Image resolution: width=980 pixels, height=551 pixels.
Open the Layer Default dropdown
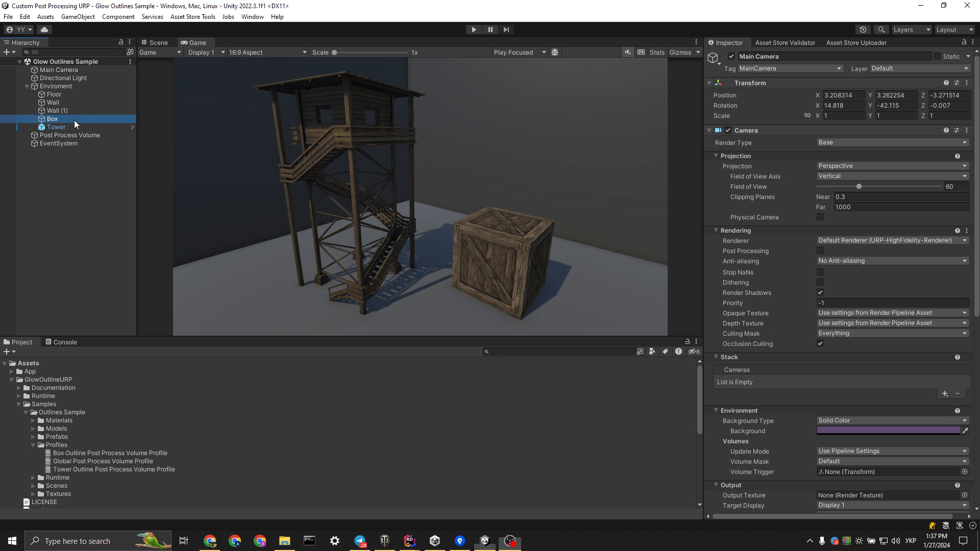pos(920,68)
